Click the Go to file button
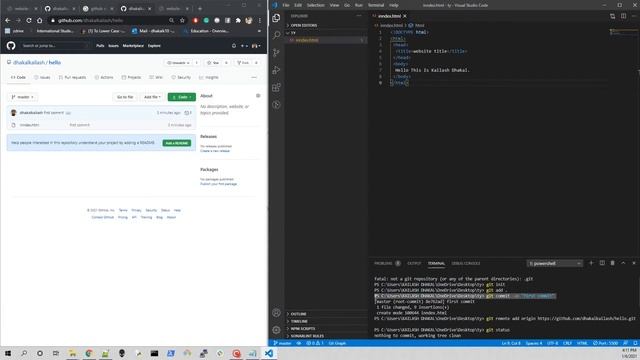640x360 pixels. 125,97
